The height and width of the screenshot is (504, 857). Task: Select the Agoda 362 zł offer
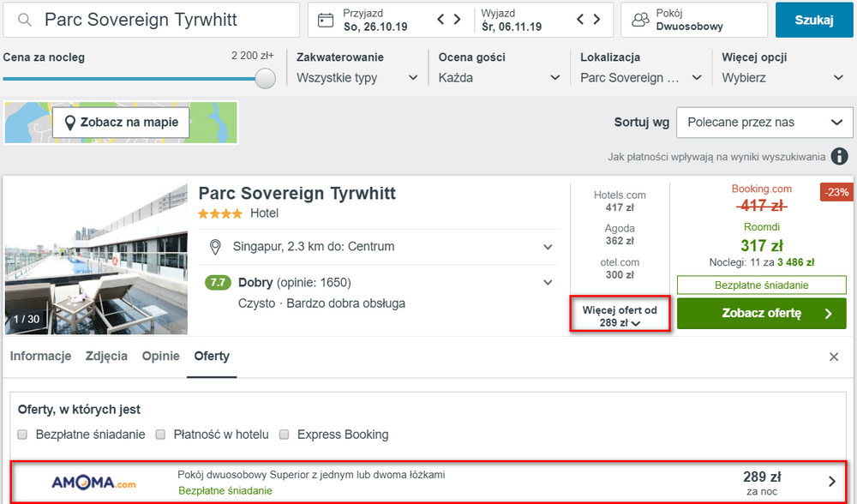pyautogui.click(x=620, y=235)
